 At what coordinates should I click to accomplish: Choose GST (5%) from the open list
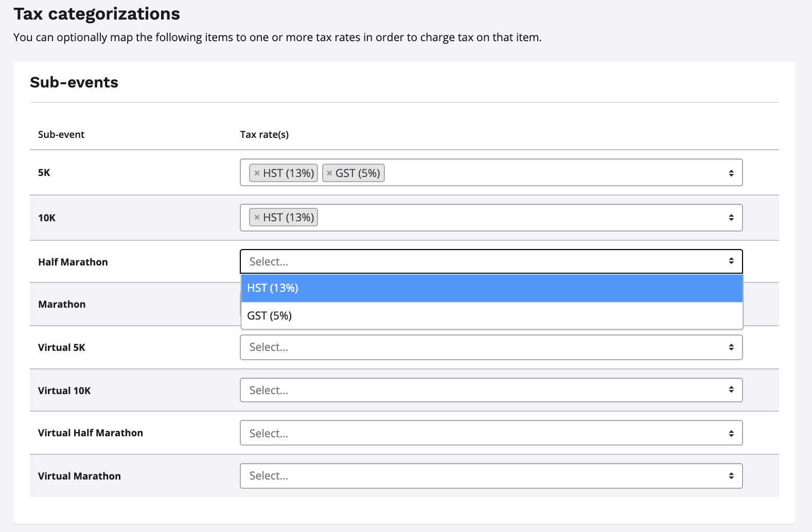[491, 316]
